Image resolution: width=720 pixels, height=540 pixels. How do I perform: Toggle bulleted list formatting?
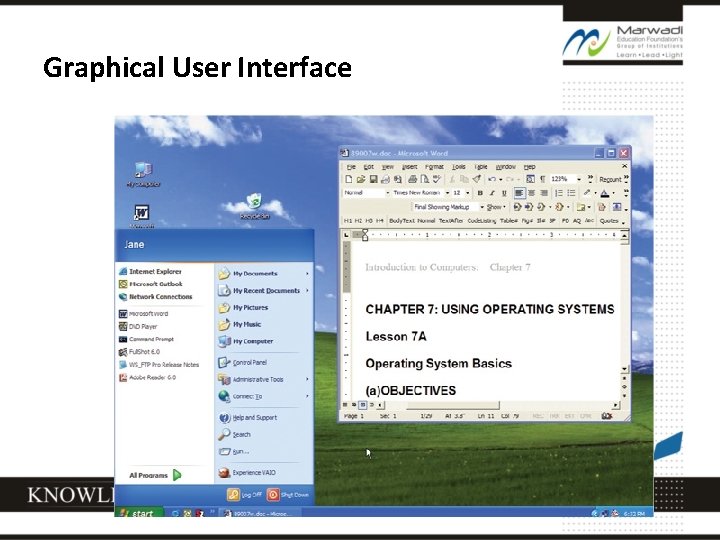(x=571, y=193)
